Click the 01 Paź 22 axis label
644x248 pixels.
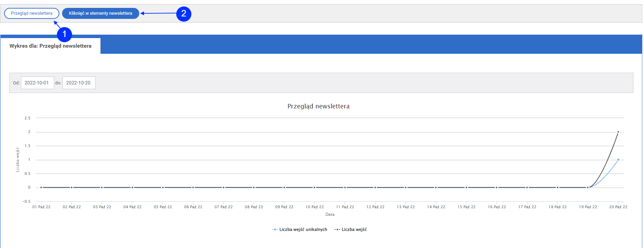pyautogui.click(x=41, y=207)
